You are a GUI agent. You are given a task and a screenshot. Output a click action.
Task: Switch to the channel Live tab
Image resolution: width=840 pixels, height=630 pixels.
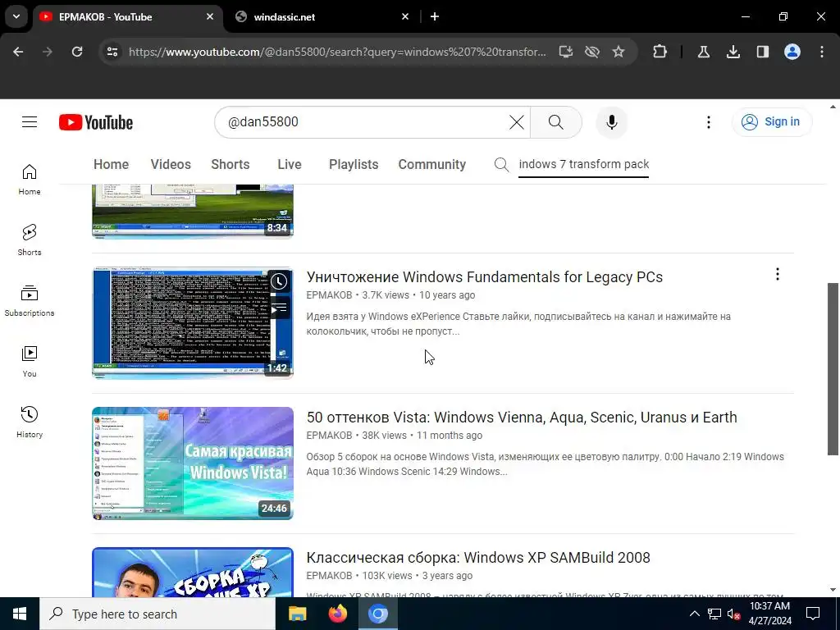pos(290,164)
